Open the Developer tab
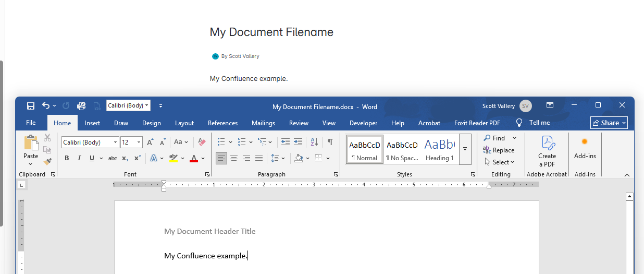Viewport: 644px width, 274px height. point(363,123)
